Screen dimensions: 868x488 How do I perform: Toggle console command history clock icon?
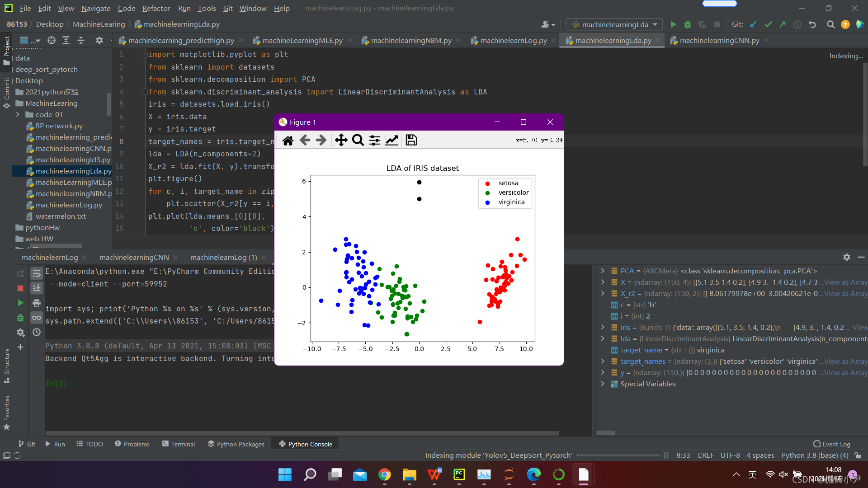click(x=37, y=332)
